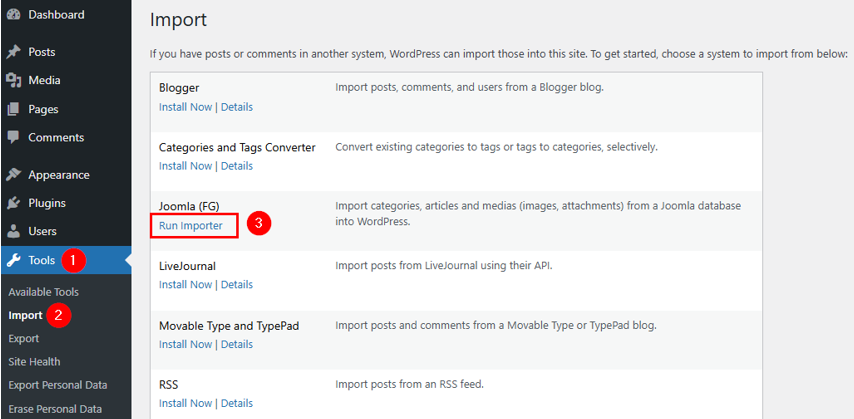Click 'Import posts and comments from a Movable Type' text
Viewport: 854px width, 419px height.
tap(496, 326)
